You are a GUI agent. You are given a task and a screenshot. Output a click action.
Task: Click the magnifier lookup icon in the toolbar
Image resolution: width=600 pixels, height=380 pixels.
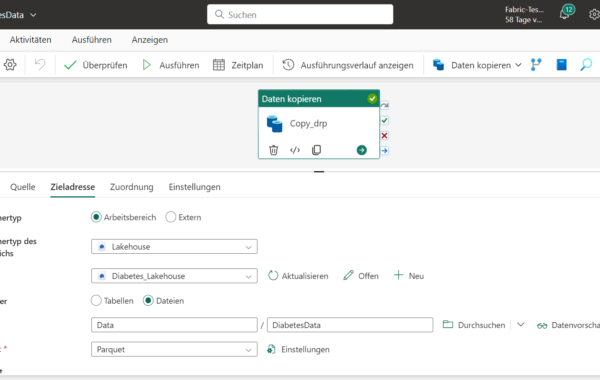tap(586, 65)
